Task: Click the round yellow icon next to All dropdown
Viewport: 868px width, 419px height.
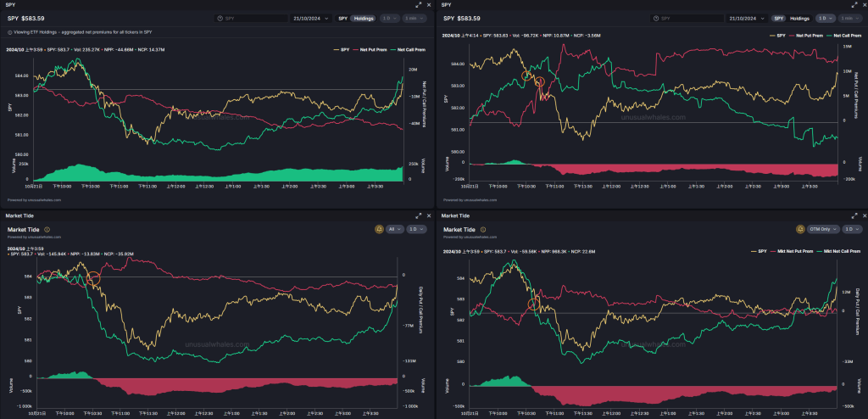Action: 380,229
